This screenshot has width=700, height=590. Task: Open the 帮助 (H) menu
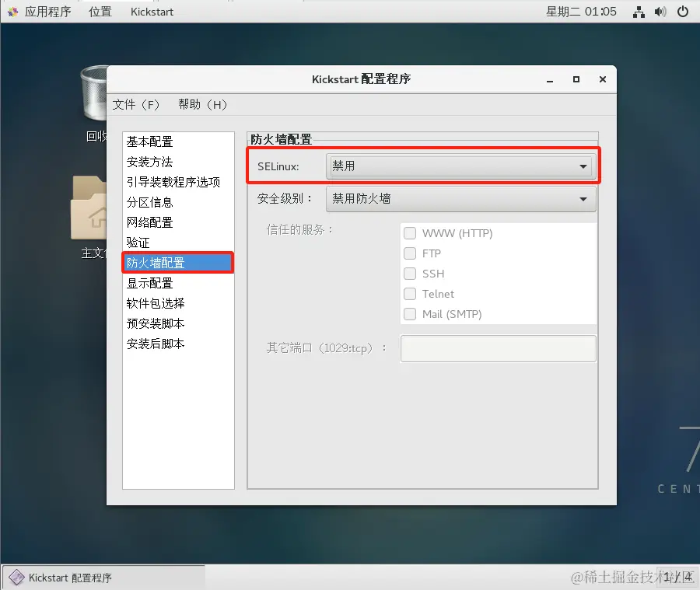(203, 104)
